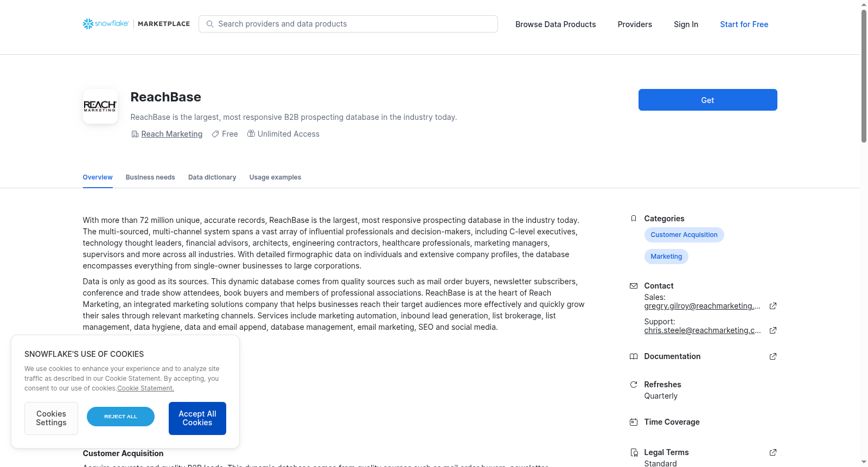Switch to the Overview tab

click(98, 177)
